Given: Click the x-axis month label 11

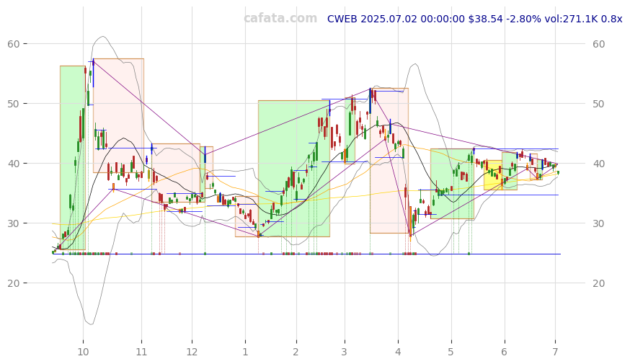Looking at the screenshot, I should pos(141,352).
